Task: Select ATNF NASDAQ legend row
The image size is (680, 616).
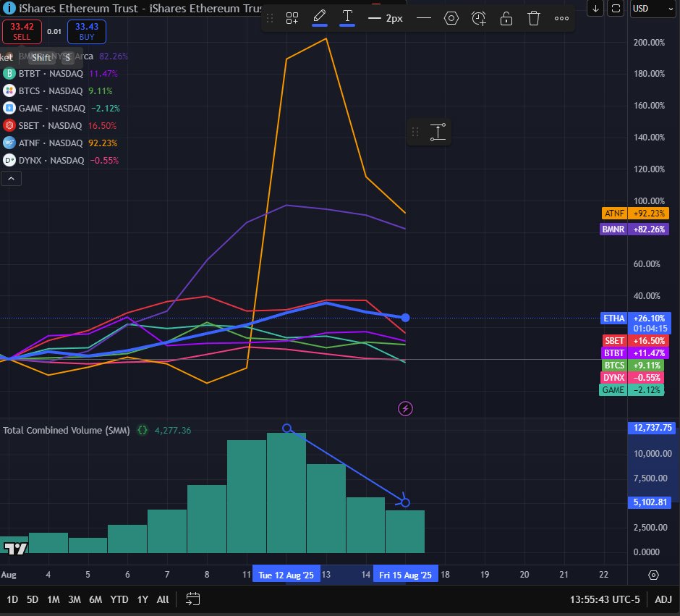Action: tap(61, 143)
